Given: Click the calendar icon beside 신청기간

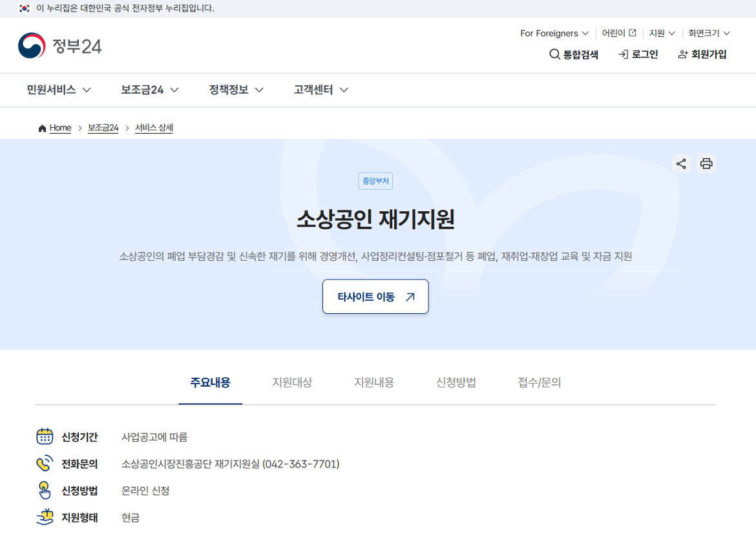Looking at the screenshot, I should 44,436.
